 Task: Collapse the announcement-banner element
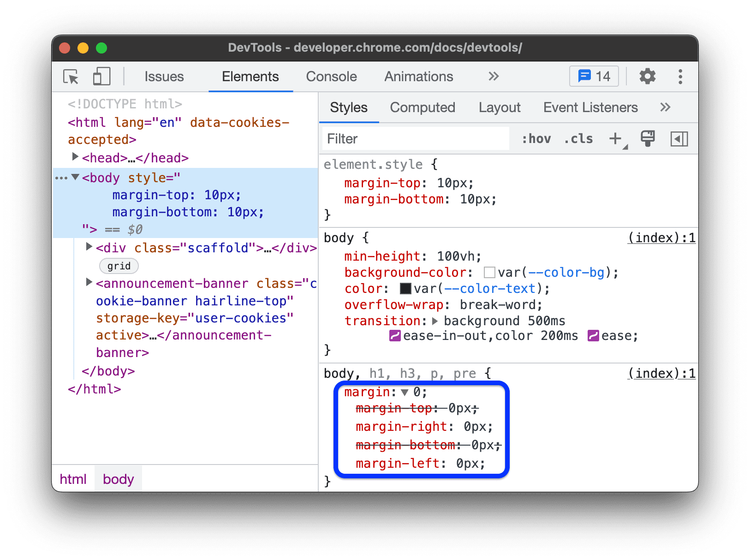[89, 282]
